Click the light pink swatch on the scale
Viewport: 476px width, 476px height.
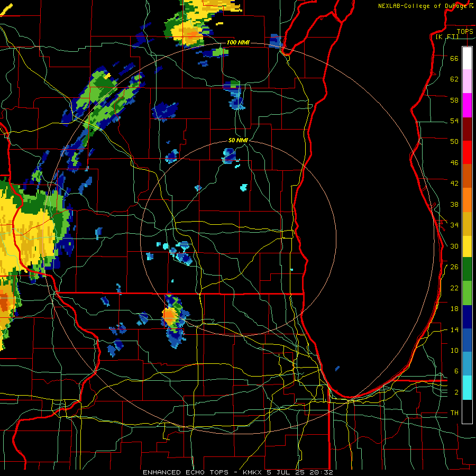(x=467, y=81)
